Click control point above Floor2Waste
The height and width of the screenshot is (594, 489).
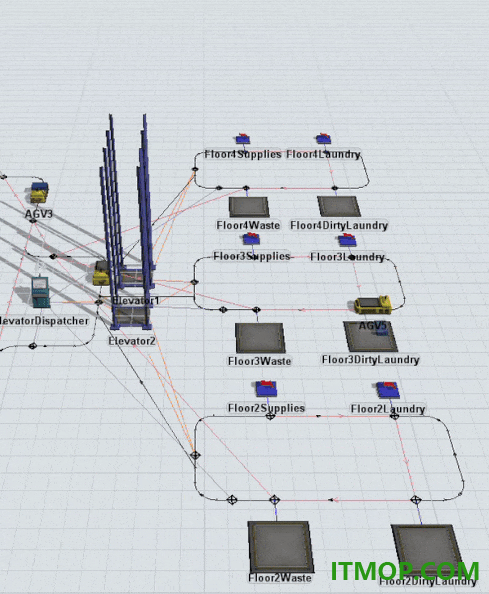[x=275, y=500]
